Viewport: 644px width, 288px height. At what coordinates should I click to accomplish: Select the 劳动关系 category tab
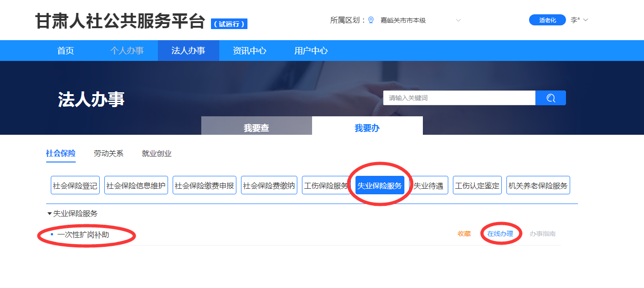click(108, 154)
